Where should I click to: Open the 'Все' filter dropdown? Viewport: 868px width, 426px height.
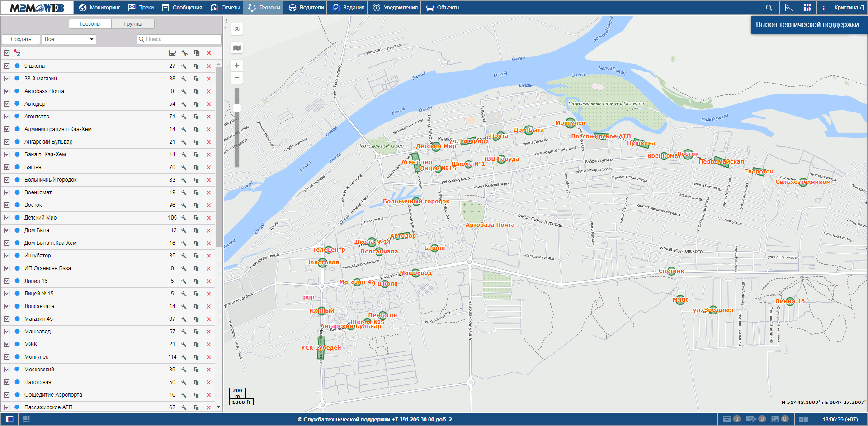[69, 39]
